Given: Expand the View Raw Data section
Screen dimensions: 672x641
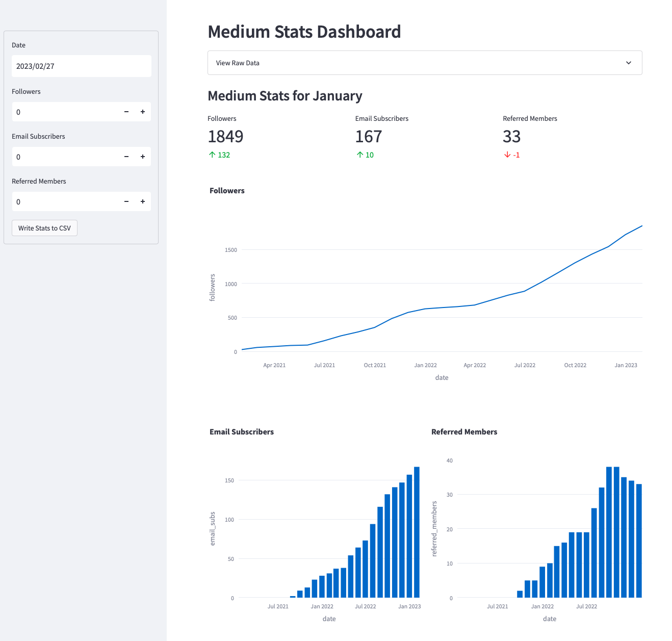Looking at the screenshot, I should [x=424, y=63].
